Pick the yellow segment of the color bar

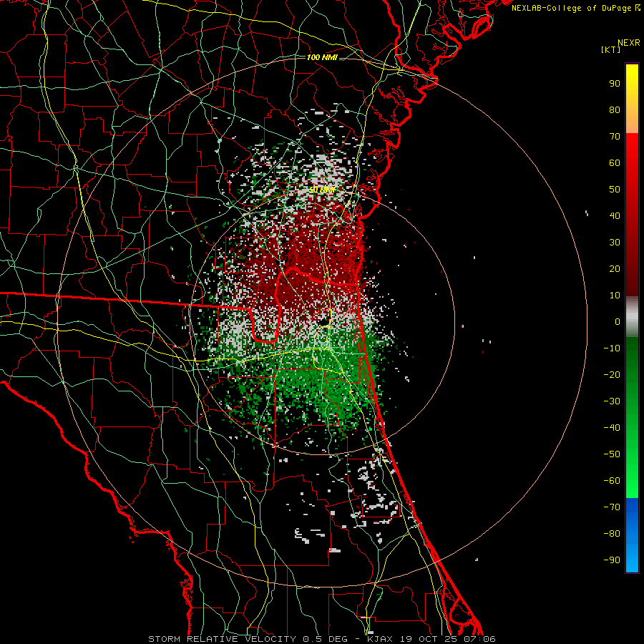pos(632,99)
